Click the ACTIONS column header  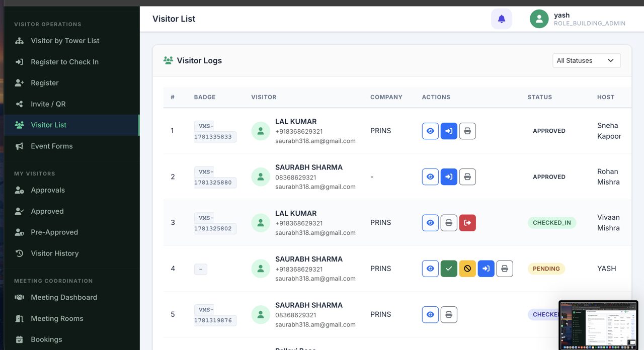[x=436, y=97]
